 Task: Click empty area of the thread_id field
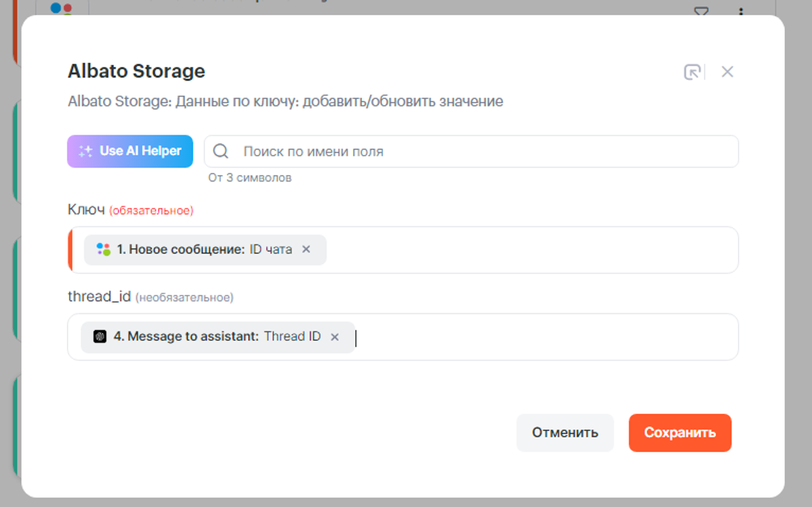547,337
